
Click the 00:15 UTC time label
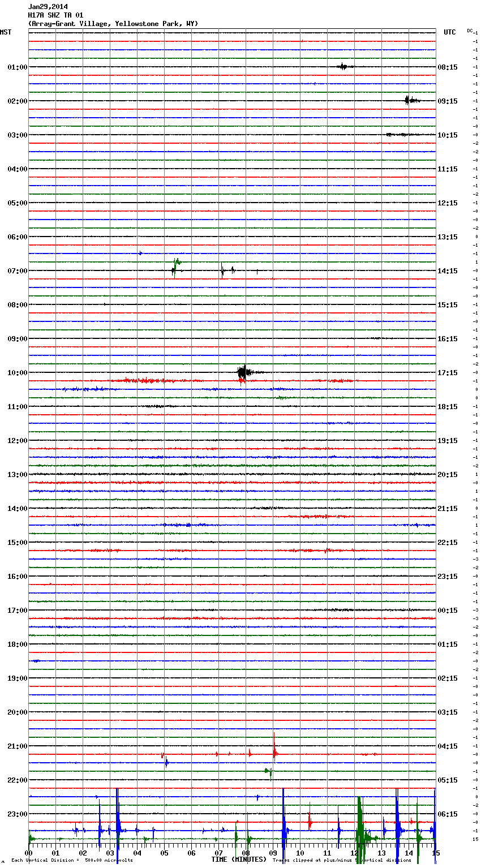[x=448, y=611]
